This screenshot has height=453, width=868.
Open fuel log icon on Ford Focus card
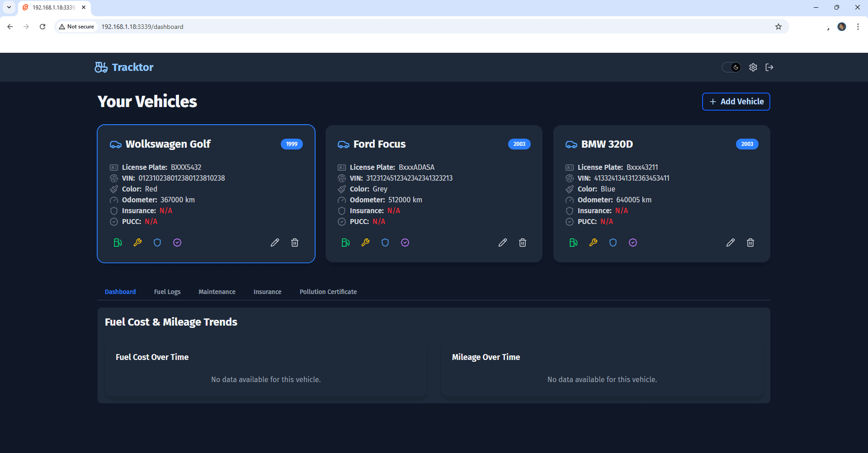[345, 243]
